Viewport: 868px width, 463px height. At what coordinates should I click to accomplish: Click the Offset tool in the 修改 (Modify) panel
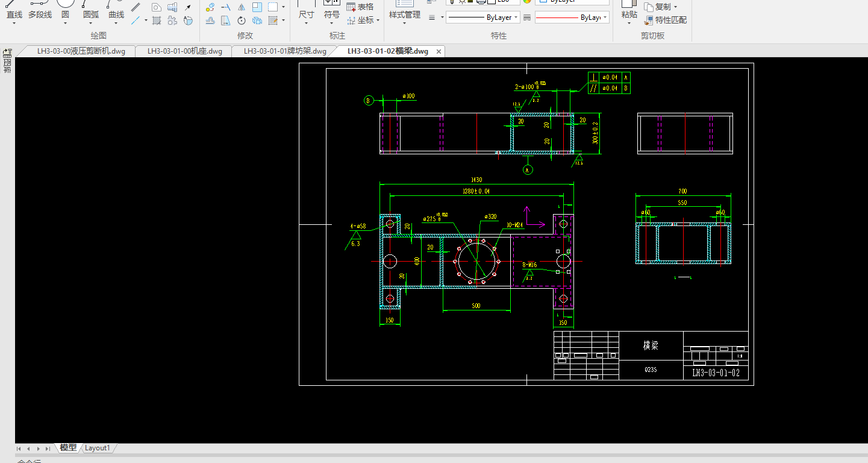click(x=210, y=20)
